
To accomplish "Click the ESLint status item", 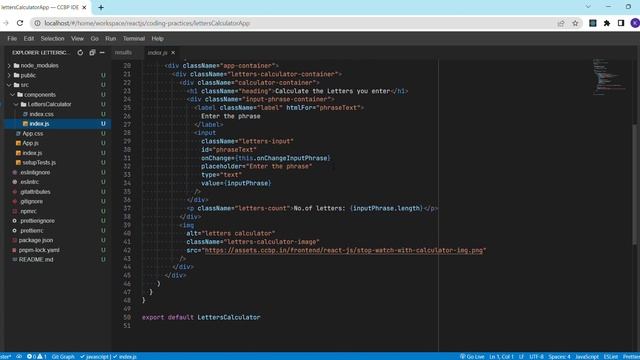I will pyautogui.click(x=611, y=356).
